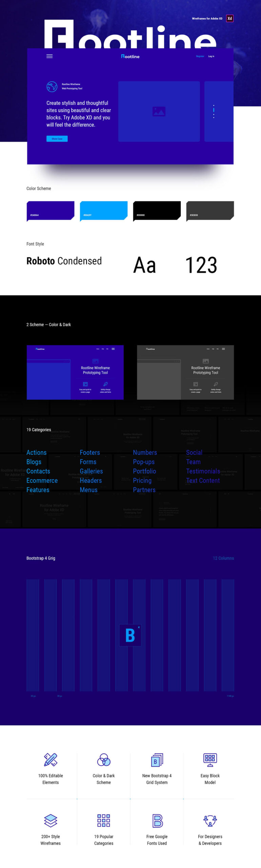Click the 100% Editable Elements pencil icon
Viewport: 261px width, 868px height.
tap(51, 759)
